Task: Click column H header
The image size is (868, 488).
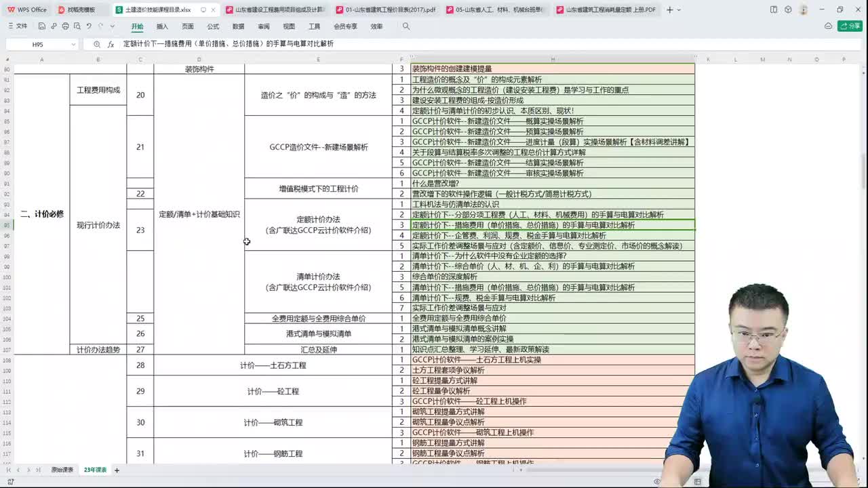Action: tap(553, 60)
